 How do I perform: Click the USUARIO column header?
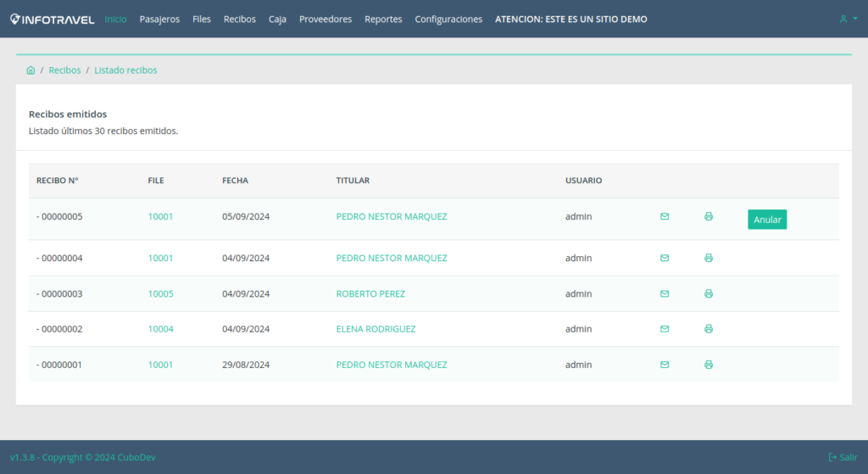pyautogui.click(x=583, y=181)
